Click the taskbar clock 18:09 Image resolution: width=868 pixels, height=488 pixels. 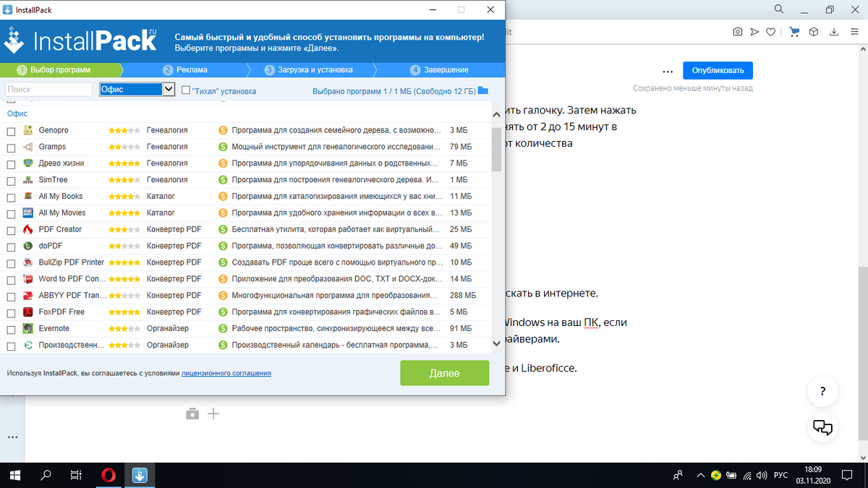813,470
